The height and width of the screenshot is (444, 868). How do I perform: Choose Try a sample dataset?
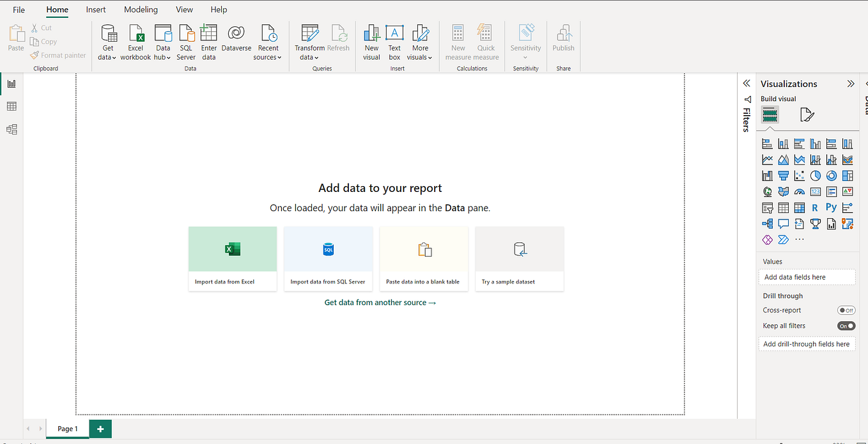[x=519, y=258]
